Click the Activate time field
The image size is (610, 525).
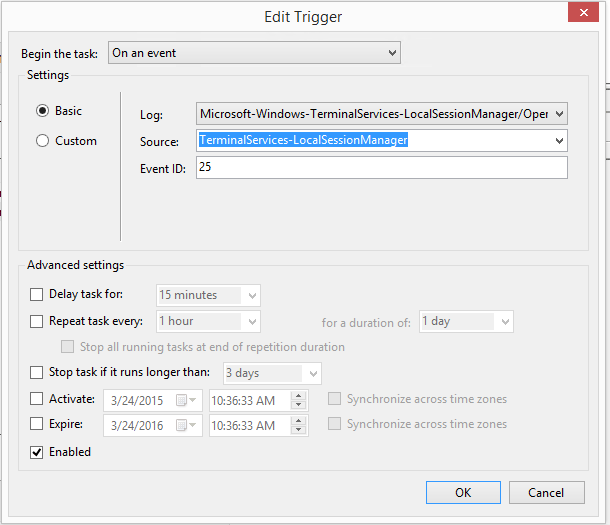coord(248,400)
